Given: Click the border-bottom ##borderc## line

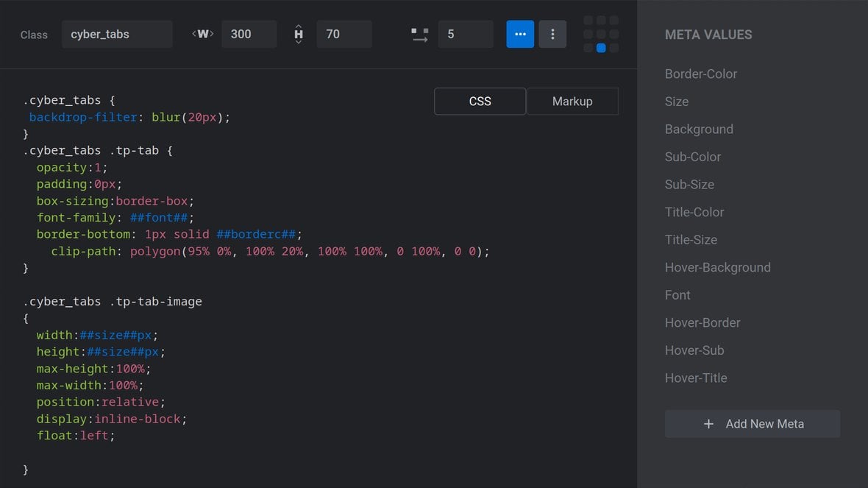Looking at the screenshot, I should tap(169, 234).
